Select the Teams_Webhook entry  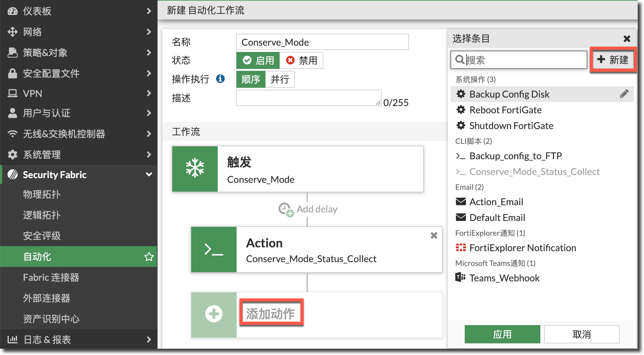504,278
